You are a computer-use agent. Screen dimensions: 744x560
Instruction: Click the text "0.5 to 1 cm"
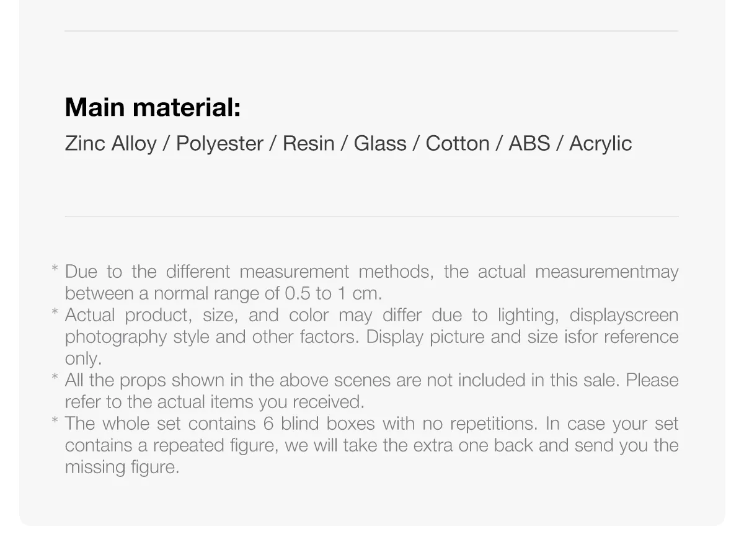[x=334, y=293]
